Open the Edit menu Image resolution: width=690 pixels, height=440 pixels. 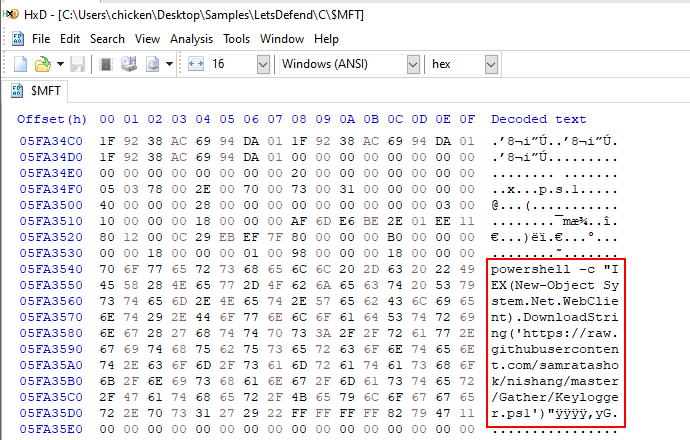pos(70,39)
